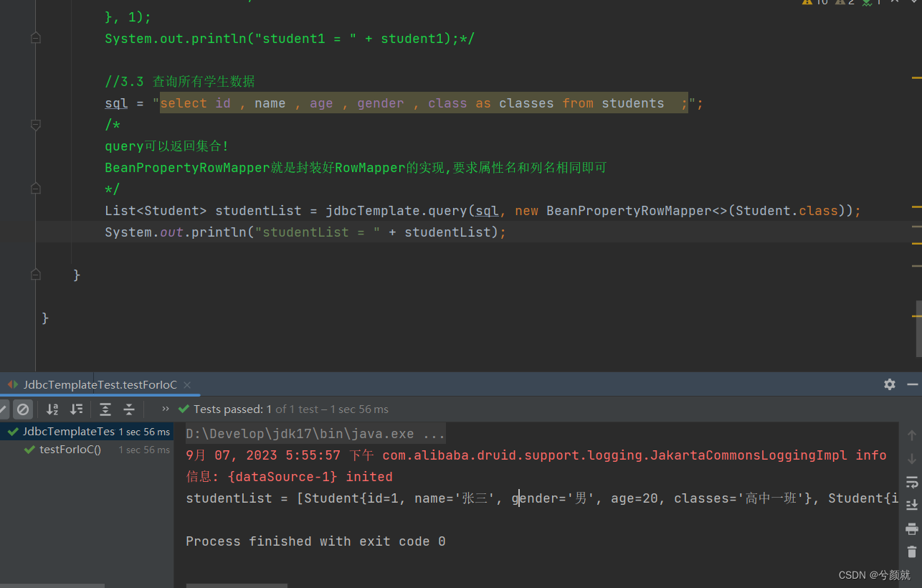Print the console output
Screen dimensions: 922x588
coord(912,528)
